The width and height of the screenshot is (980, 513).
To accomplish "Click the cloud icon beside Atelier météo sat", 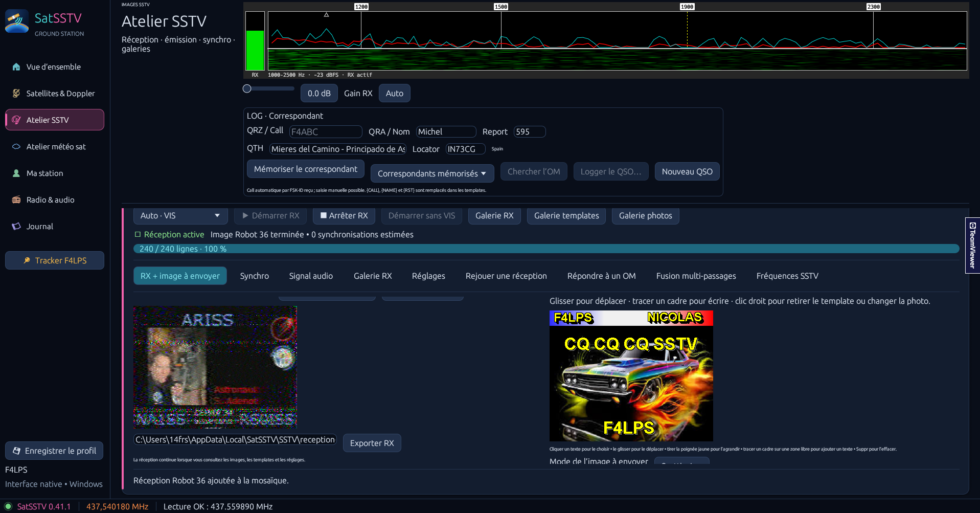I will click(x=16, y=147).
